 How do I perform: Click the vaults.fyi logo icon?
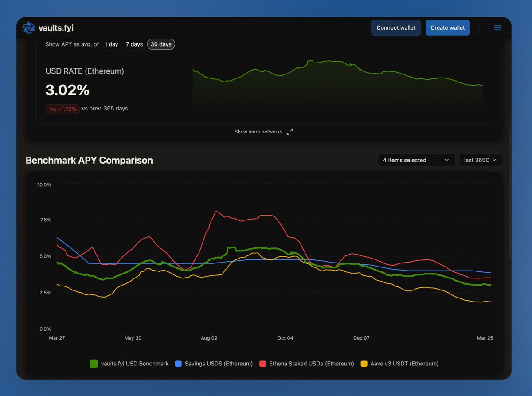click(29, 27)
